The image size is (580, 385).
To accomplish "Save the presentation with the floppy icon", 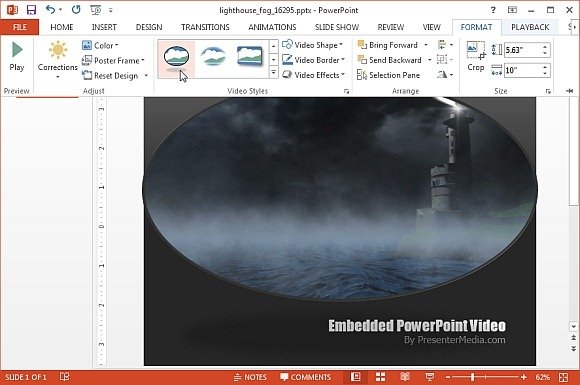I will pos(31,10).
